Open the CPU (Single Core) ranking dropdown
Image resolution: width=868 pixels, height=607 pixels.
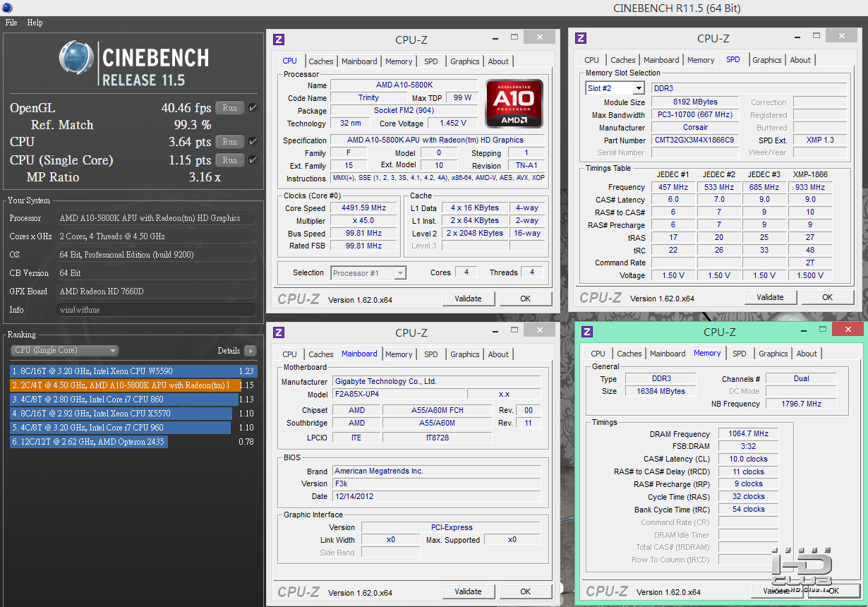65,351
